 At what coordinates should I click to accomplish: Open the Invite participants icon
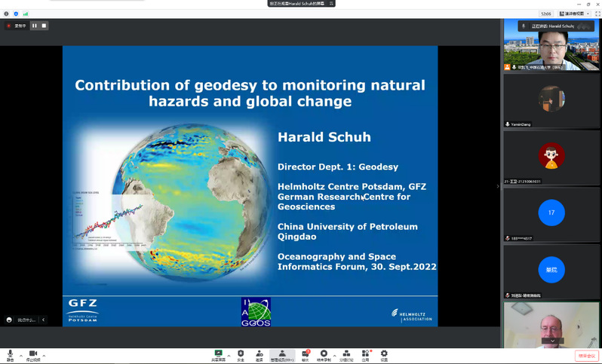point(260,354)
